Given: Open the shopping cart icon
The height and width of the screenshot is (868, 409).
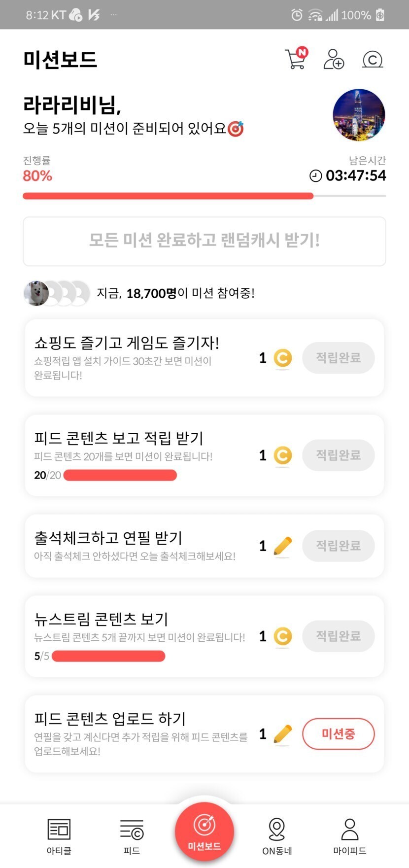Looking at the screenshot, I should point(296,59).
